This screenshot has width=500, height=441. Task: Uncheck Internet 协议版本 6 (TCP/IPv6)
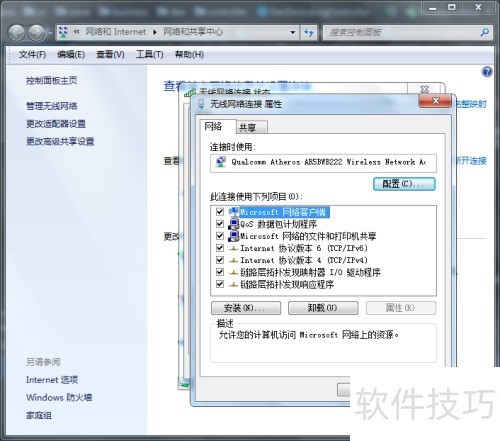click(x=220, y=248)
